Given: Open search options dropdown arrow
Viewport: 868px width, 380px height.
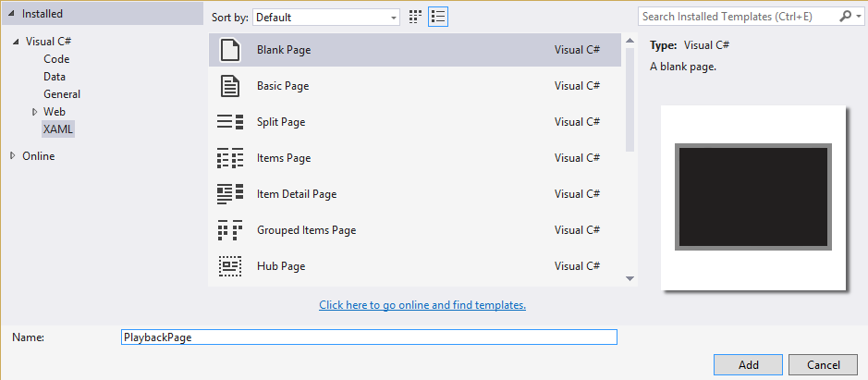Looking at the screenshot, I should tap(857, 18).
